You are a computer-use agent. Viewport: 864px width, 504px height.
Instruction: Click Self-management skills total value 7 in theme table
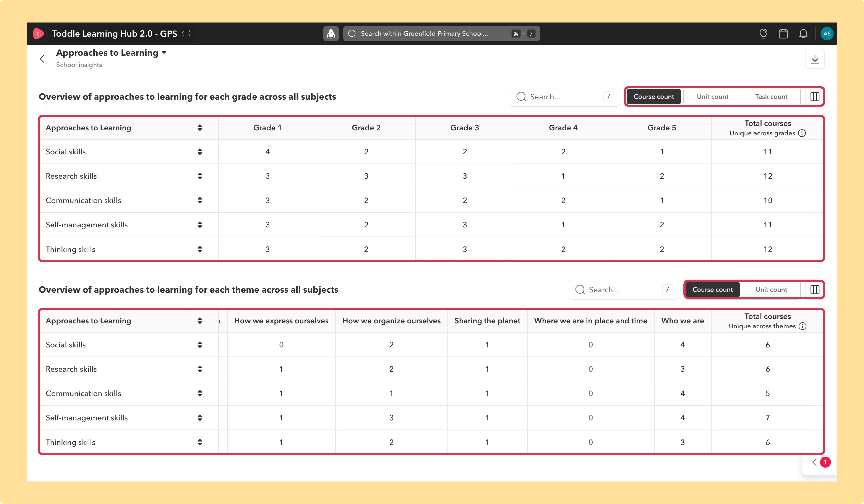click(x=768, y=418)
